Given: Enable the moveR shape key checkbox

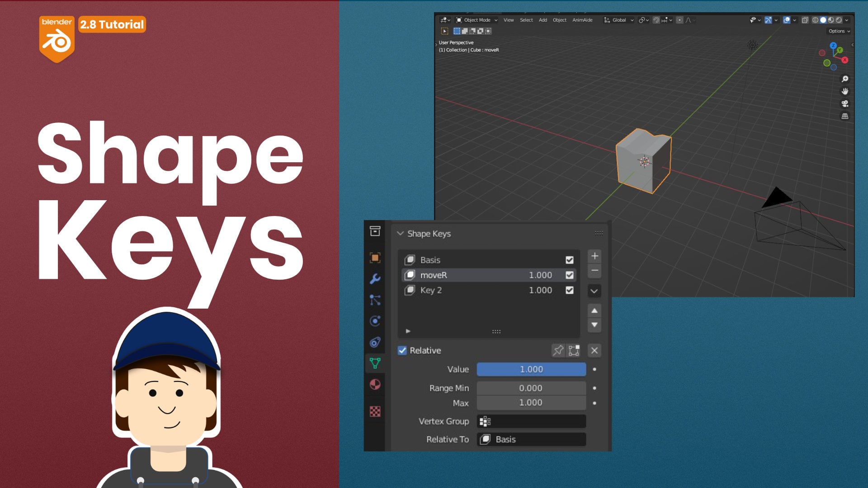Looking at the screenshot, I should pos(569,275).
